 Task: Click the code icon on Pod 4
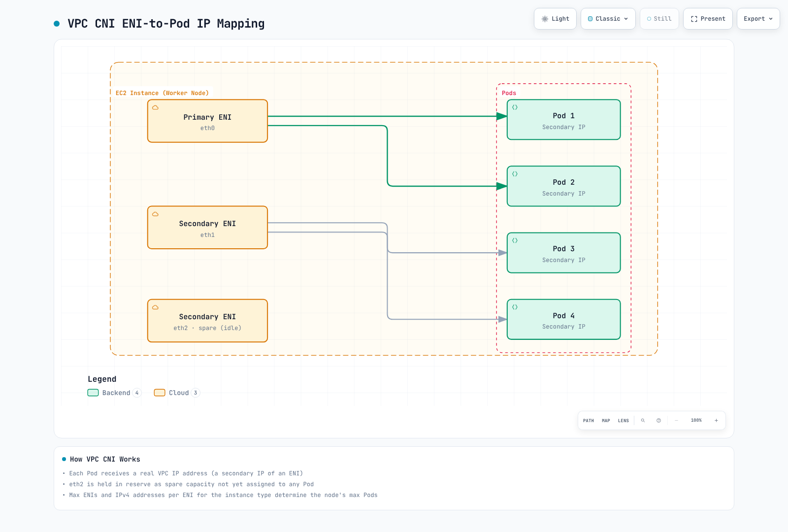[x=515, y=307]
